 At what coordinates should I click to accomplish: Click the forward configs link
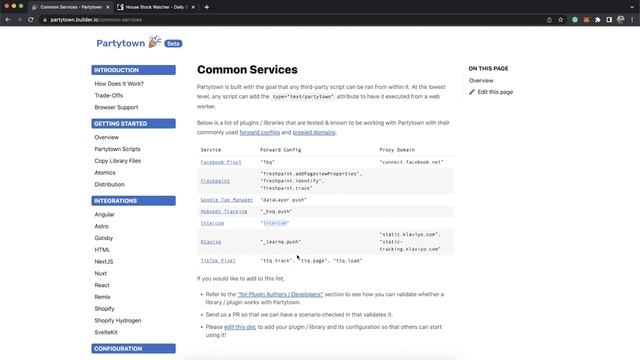tap(260, 133)
